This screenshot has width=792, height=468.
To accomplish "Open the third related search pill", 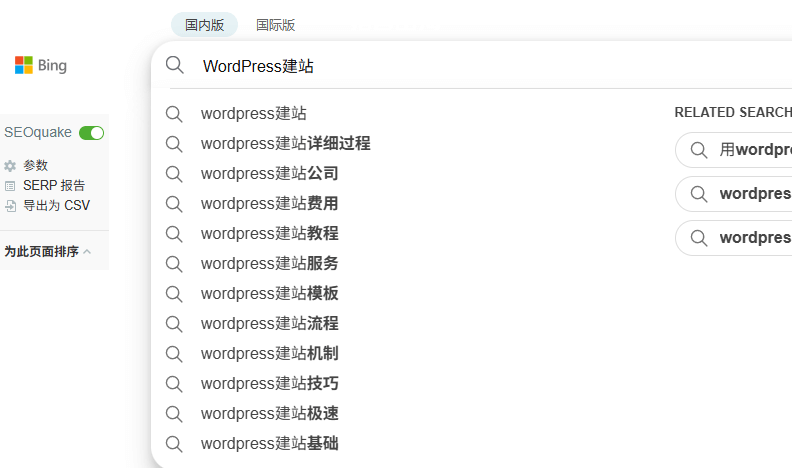I will [x=734, y=238].
